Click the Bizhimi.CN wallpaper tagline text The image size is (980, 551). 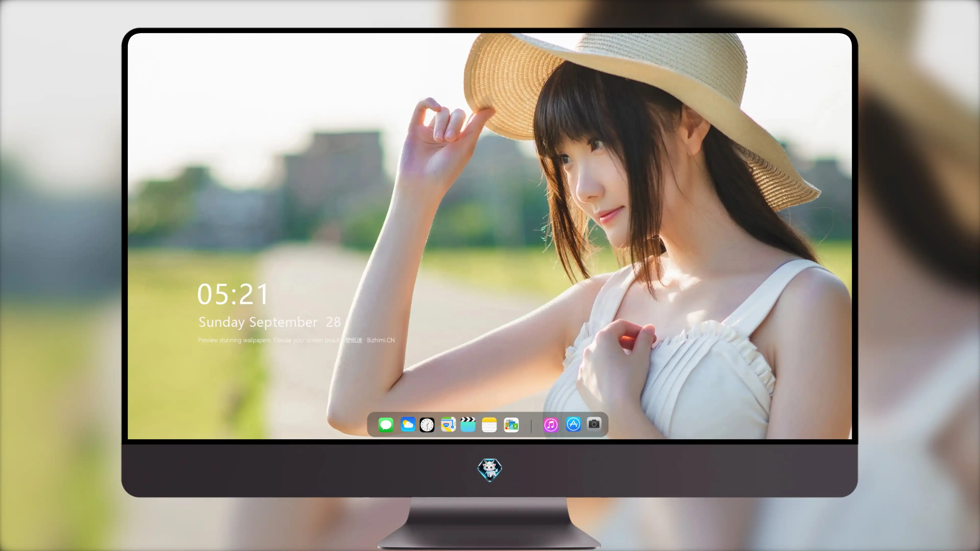(296, 340)
